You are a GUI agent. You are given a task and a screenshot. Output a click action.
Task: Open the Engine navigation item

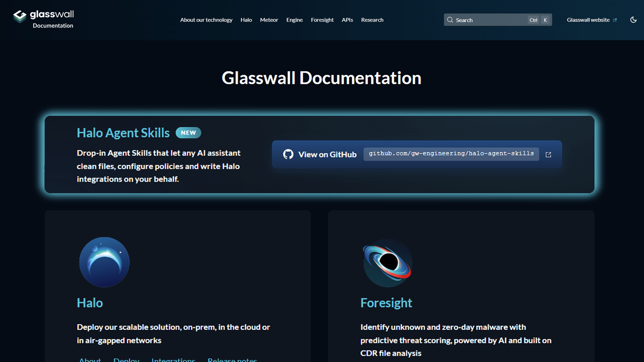[x=294, y=20]
